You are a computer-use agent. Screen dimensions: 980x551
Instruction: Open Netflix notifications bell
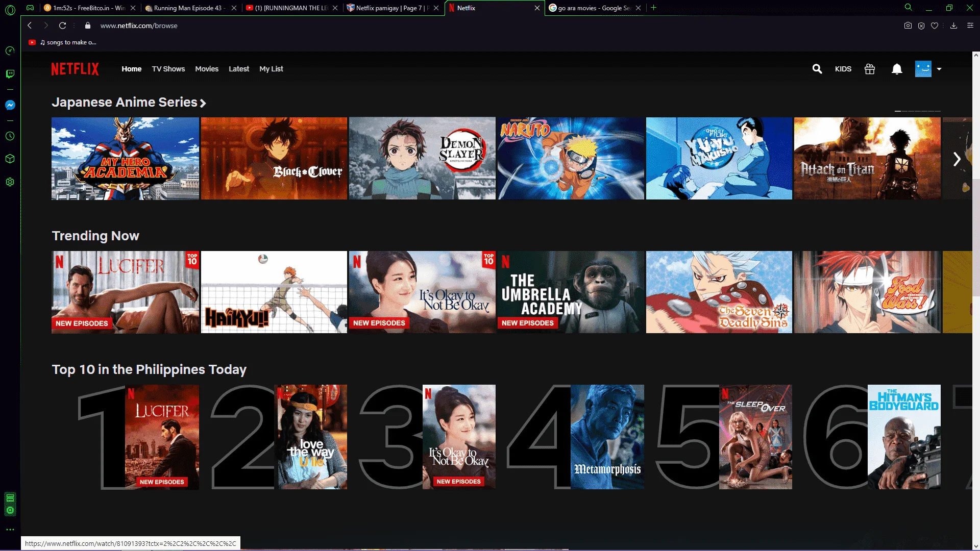897,69
